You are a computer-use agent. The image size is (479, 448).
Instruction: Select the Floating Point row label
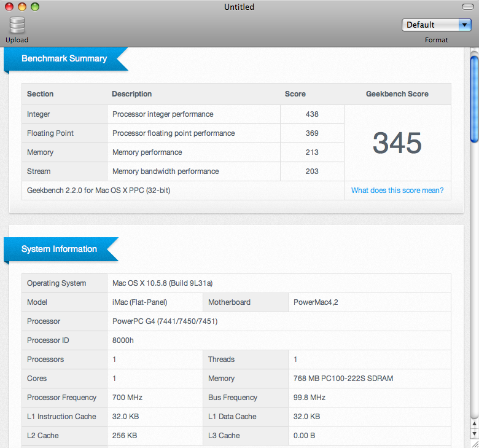click(x=50, y=133)
